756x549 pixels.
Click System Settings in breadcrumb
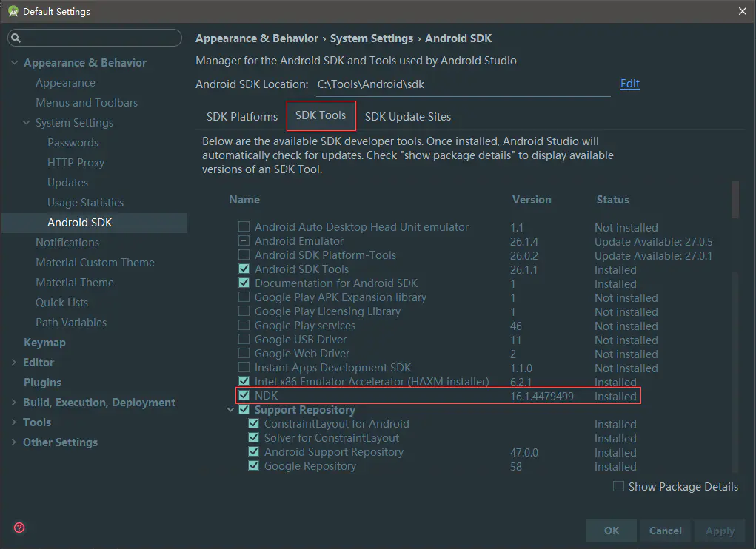click(x=371, y=38)
